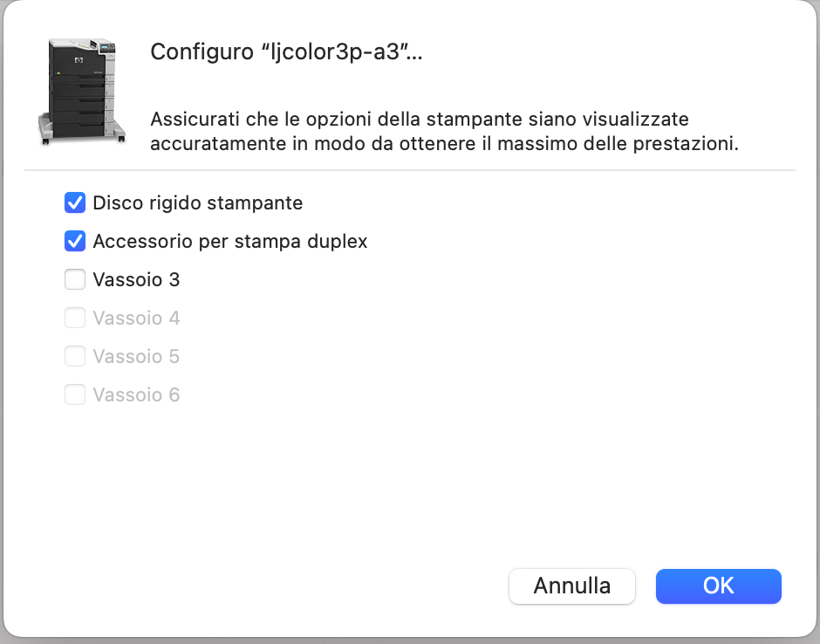Click the HP printer image
The height and width of the screenshot is (644, 820).
[x=83, y=91]
